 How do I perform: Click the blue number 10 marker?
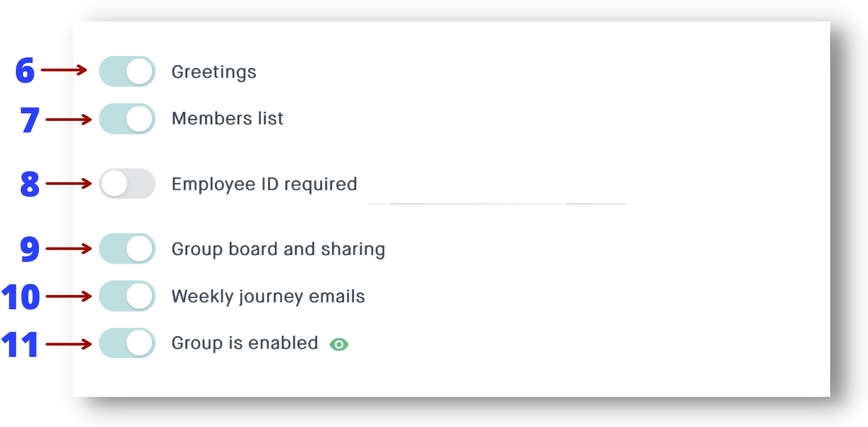tap(21, 297)
